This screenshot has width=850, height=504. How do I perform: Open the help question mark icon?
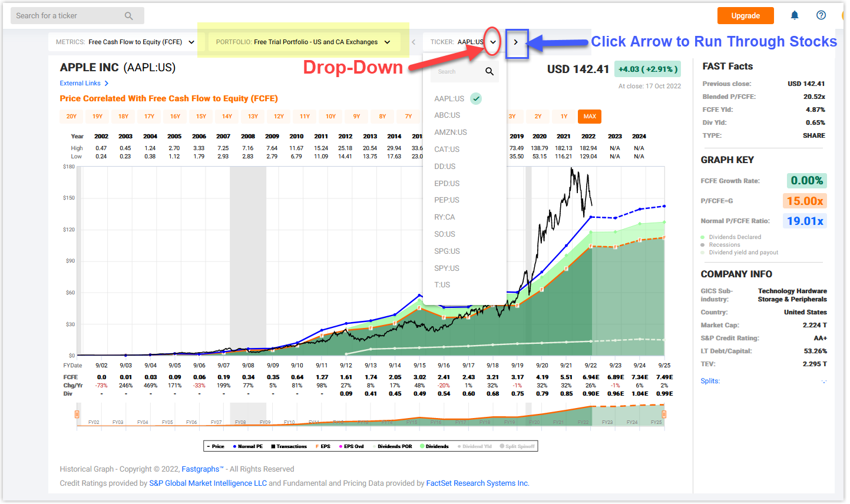821,15
